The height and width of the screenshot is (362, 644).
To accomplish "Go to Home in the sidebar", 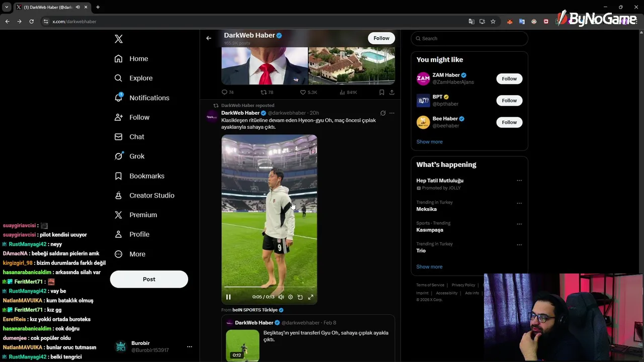I will (x=131, y=59).
